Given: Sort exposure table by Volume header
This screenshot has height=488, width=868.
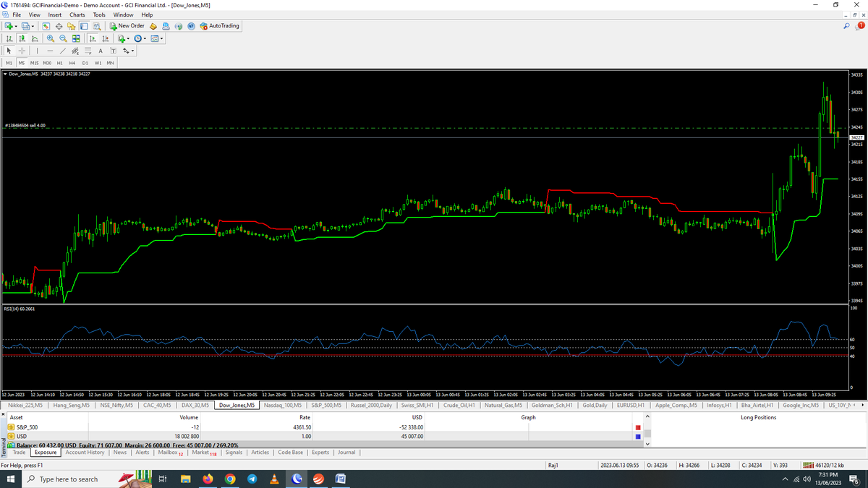Looking at the screenshot, I should [189, 417].
